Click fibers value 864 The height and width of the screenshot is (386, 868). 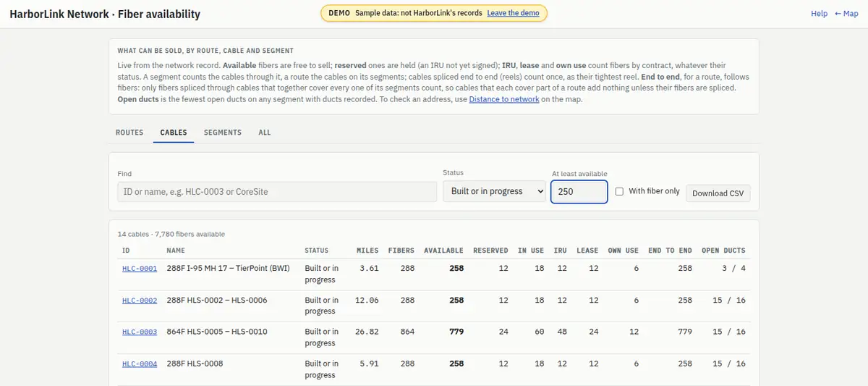(x=407, y=332)
